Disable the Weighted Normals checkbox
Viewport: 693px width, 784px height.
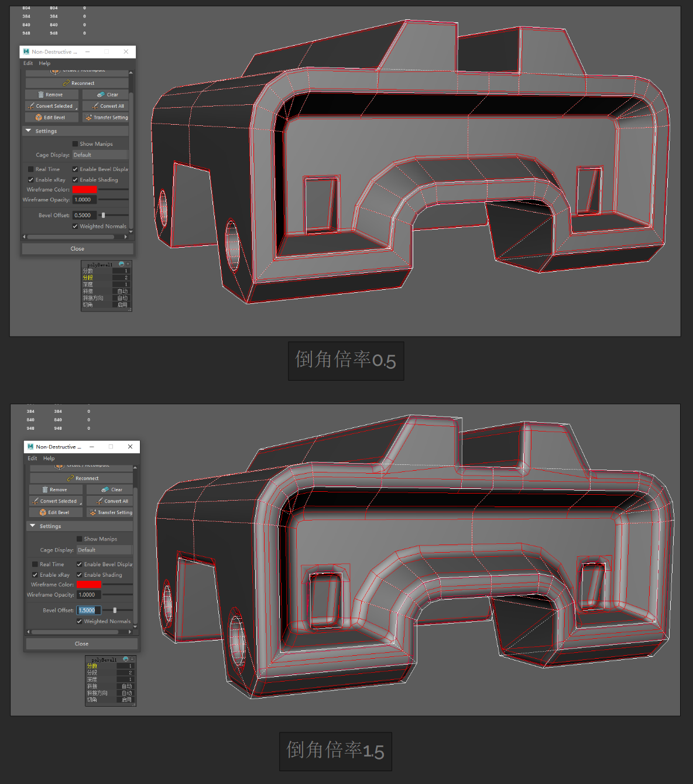click(75, 226)
